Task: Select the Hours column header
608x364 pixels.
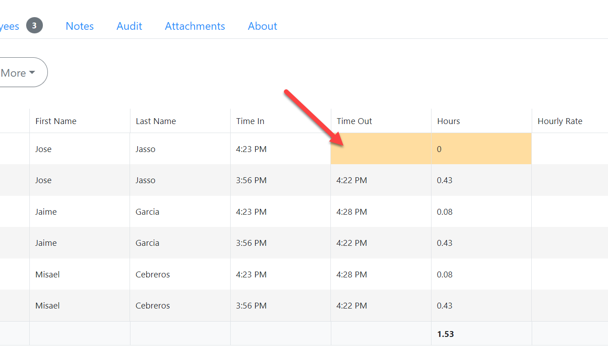Action: [448, 121]
